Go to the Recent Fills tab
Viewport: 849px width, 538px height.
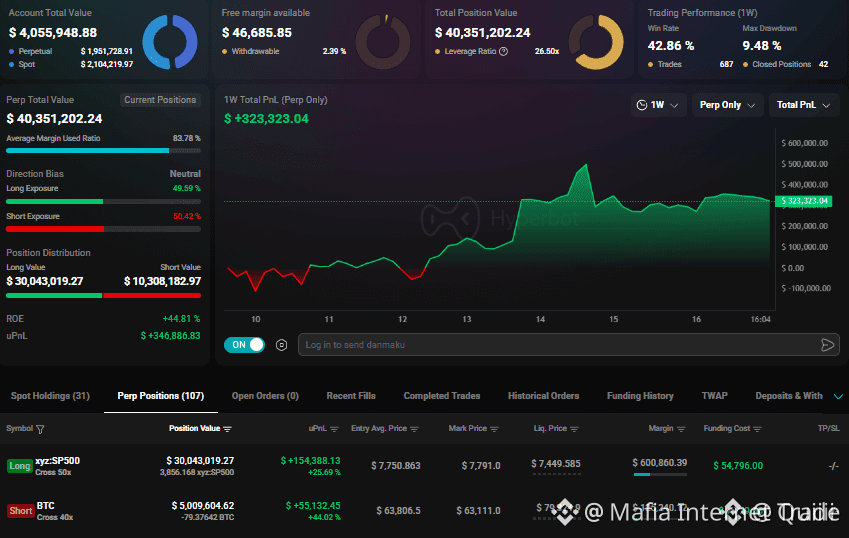(x=351, y=396)
